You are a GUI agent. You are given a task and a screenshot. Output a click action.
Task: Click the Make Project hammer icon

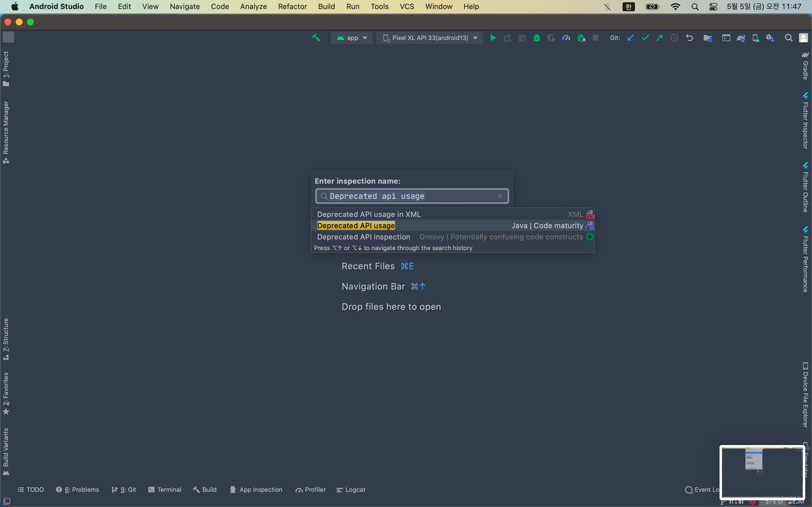(x=316, y=38)
